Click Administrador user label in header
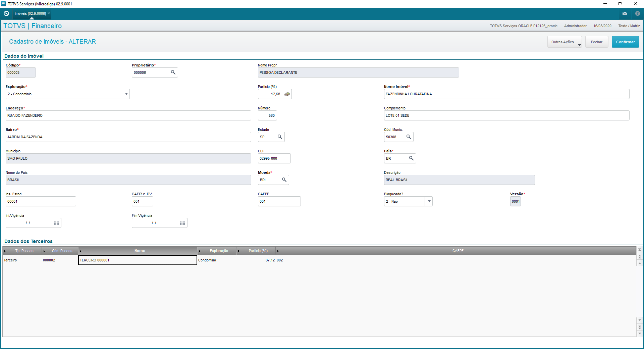 tap(575, 26)
